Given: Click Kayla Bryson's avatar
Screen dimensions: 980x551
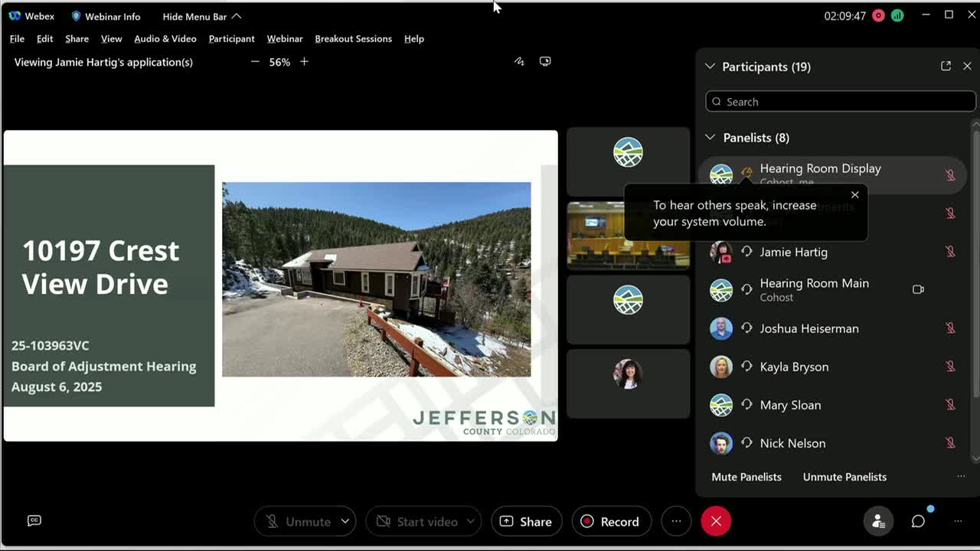Looking at the screenshot, I should [x=721, y=367].
